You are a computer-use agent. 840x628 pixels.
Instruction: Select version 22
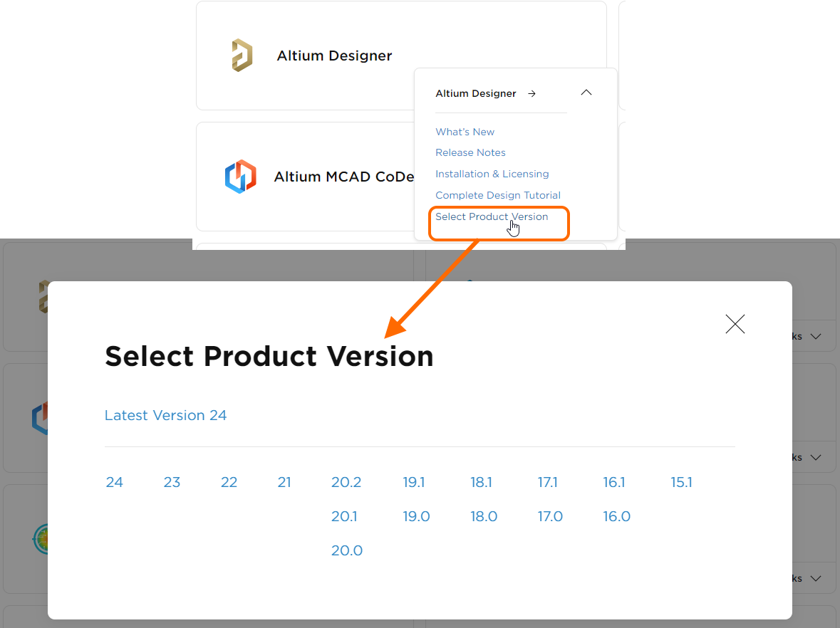coord(229,482)
